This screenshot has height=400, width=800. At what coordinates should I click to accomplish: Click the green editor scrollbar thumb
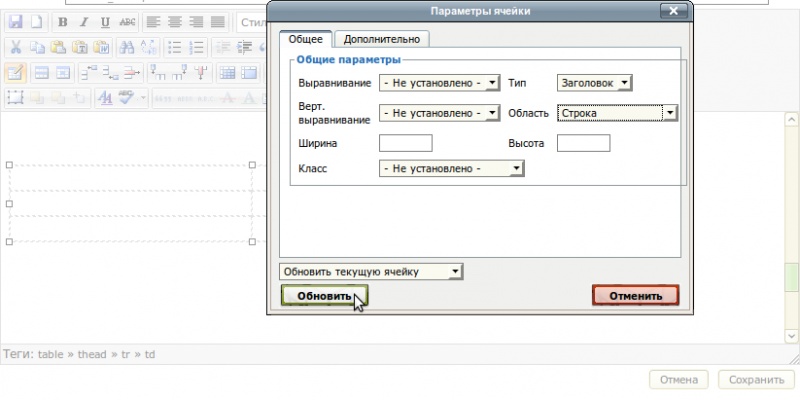point(791,277)
